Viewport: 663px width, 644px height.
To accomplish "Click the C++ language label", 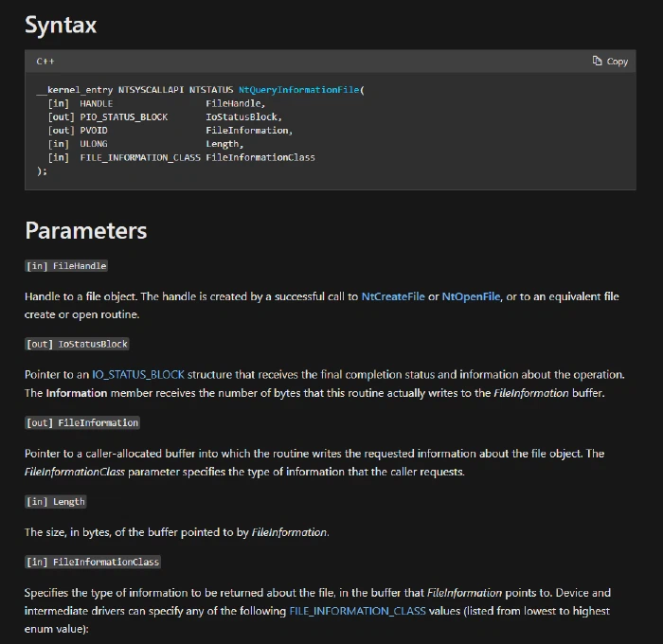I will coord(45,62).
